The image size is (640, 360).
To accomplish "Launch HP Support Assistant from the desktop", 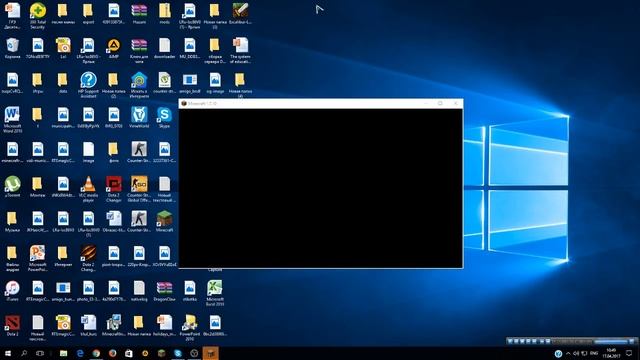I will coord(88,85).
